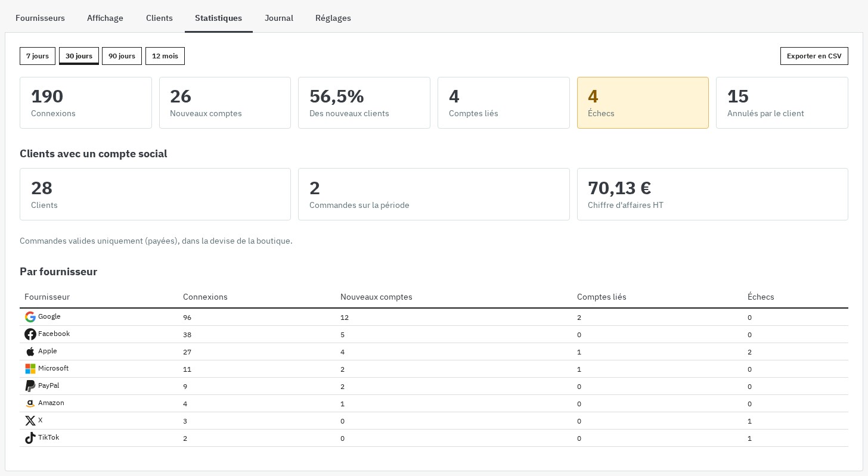The width and height of the screenshot is (868, 476).
Task: Export statistics with Exporter en CSV
Action: pos(814,56)
